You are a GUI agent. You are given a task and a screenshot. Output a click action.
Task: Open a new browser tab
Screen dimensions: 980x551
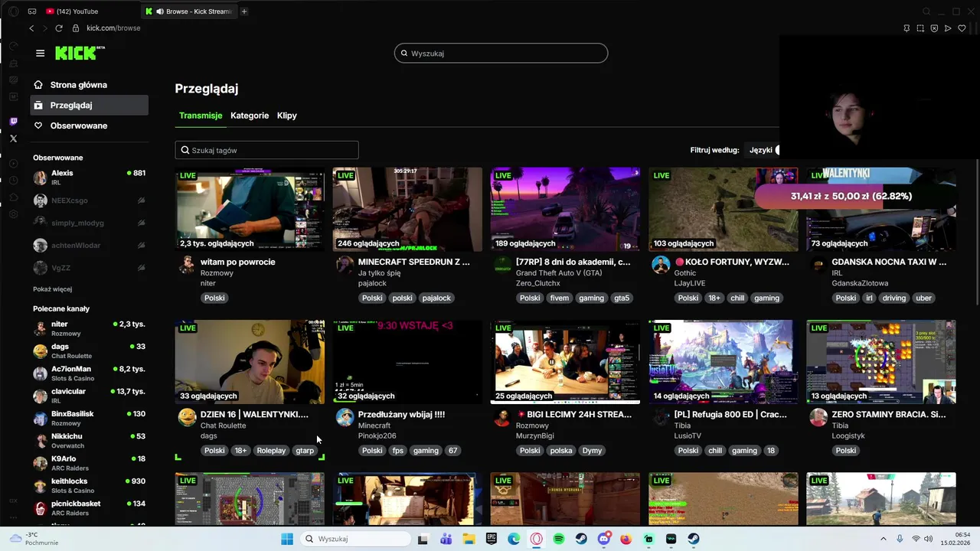[x=244, y=11]
